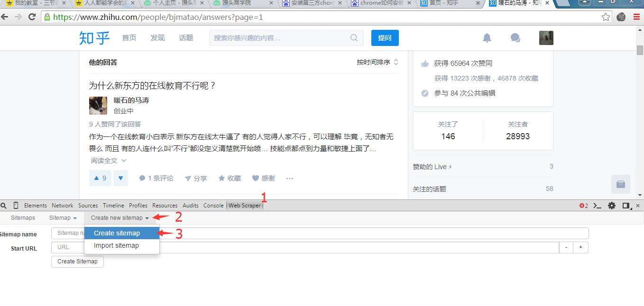644x306 pixels.
Task: Switch to the Network DevTools tab
Action: [63, 206]
